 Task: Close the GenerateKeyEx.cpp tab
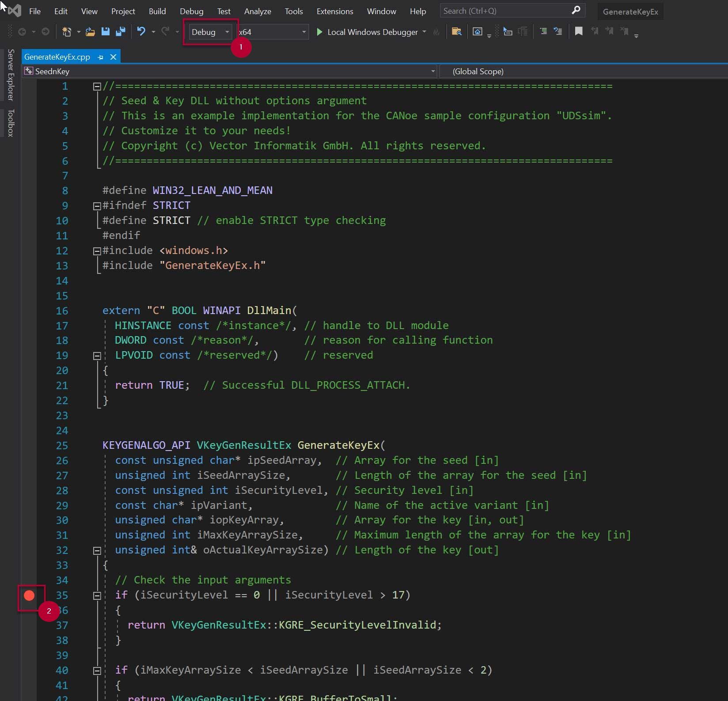coord(114,57)
